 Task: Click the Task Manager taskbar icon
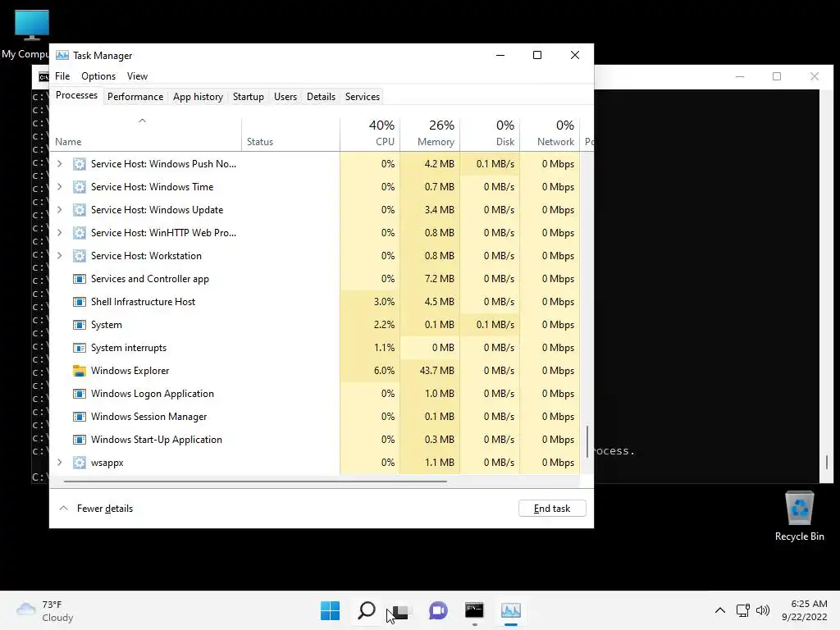click(x=510, y=610)
